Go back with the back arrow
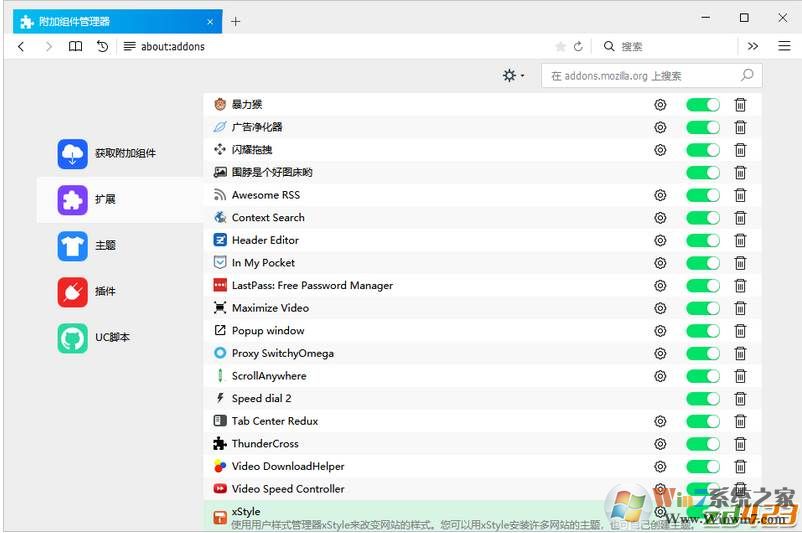The width and height of the screenshot is (802, 533). coord(21,47)
